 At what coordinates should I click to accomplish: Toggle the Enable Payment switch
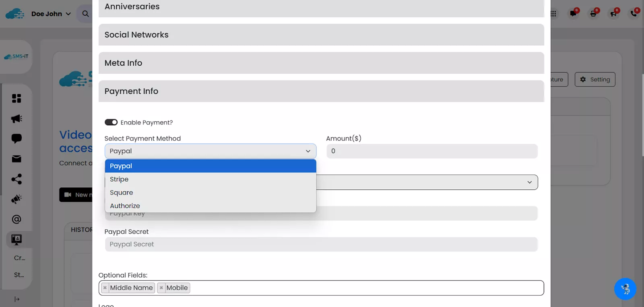click(111, 122)
